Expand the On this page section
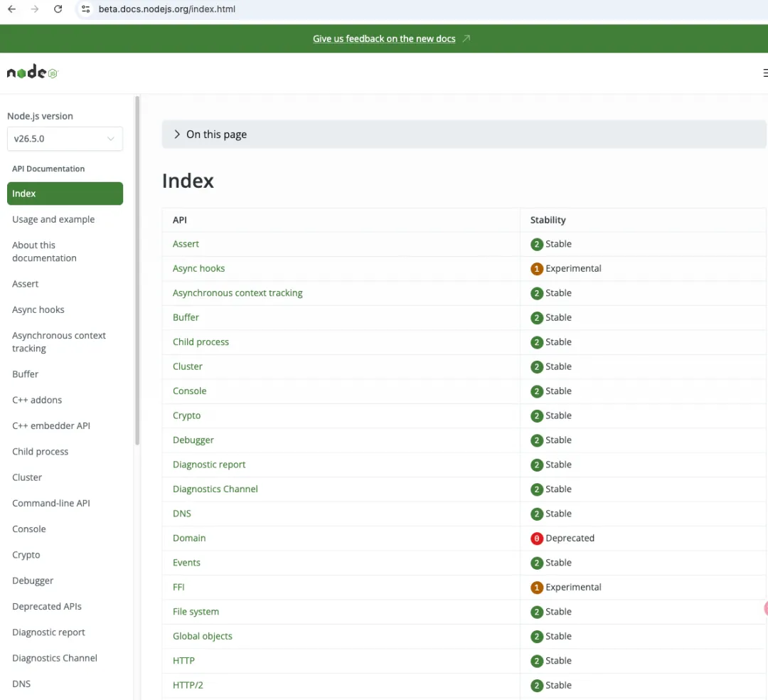The width and height of the screenshot is (768, 700). 464,134
